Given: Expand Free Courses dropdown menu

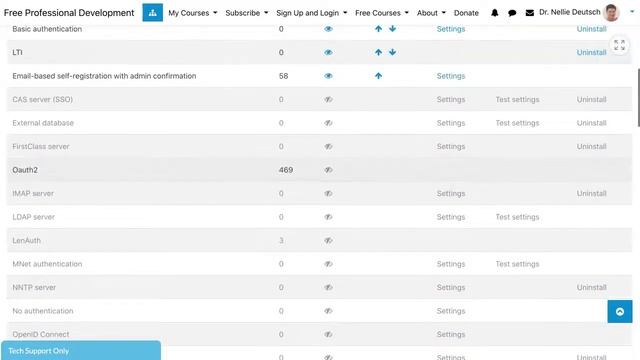Looking at the screenshot, I should click(382, 13).
